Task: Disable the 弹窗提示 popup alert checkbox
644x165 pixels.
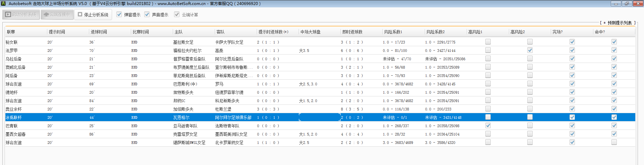Action: tap(119, 14)
